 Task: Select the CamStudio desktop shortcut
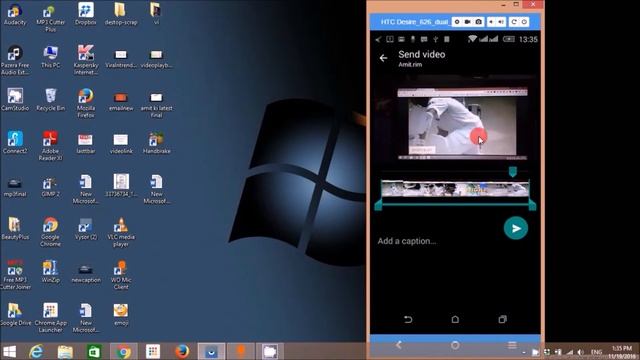point(15,100)
